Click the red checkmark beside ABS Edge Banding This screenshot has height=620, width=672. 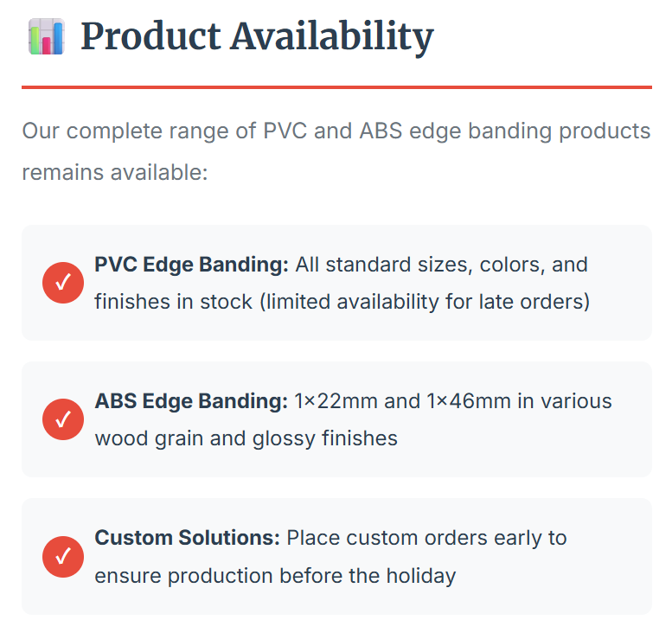[62, 419]
